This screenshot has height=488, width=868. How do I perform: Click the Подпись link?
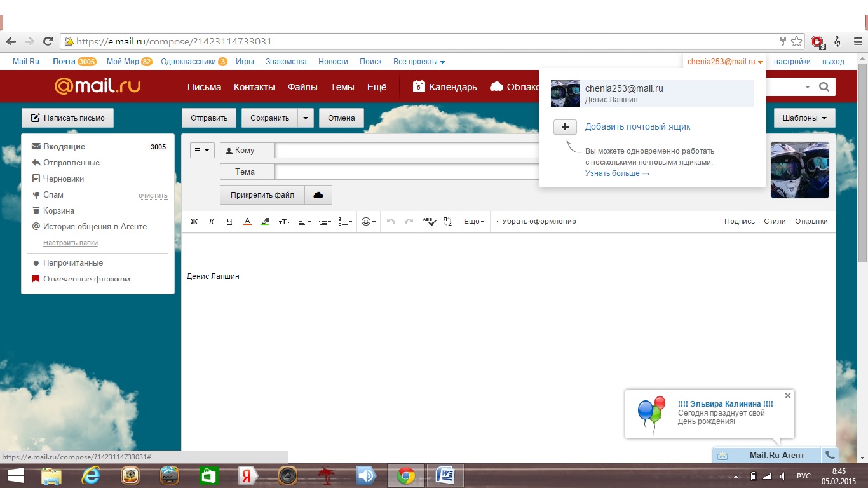pos(740,222)
